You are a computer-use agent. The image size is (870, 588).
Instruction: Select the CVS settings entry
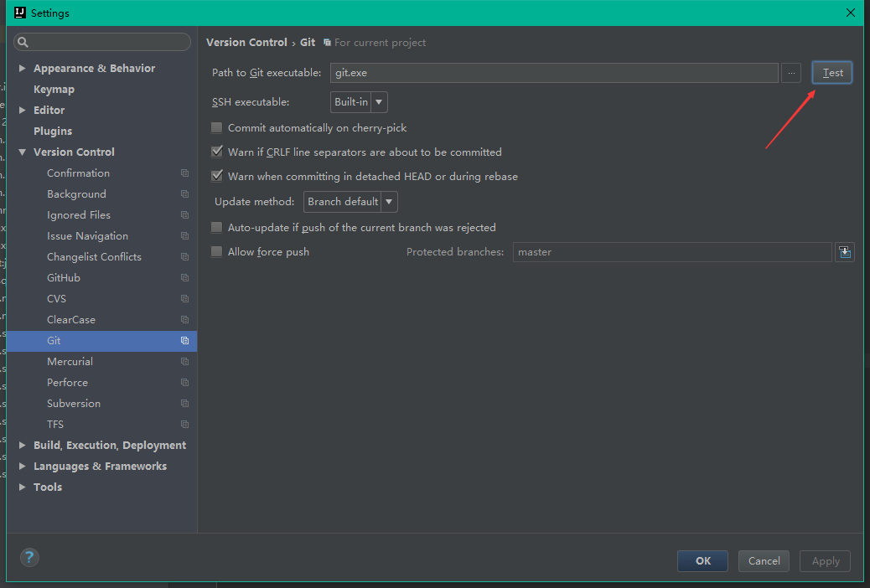[x=57, y=298]
